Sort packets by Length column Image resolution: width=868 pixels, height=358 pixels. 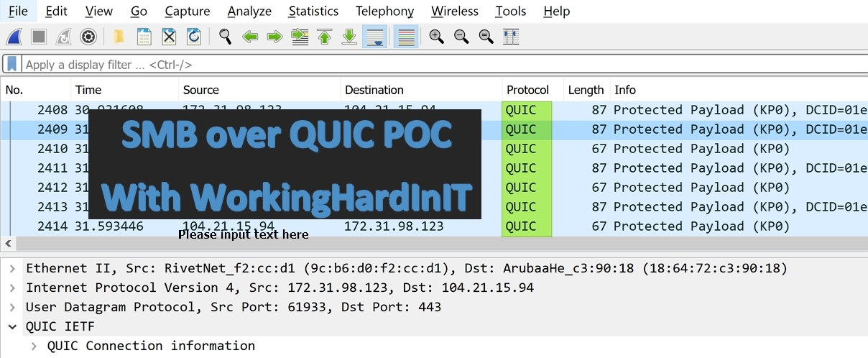click(586, 90)
